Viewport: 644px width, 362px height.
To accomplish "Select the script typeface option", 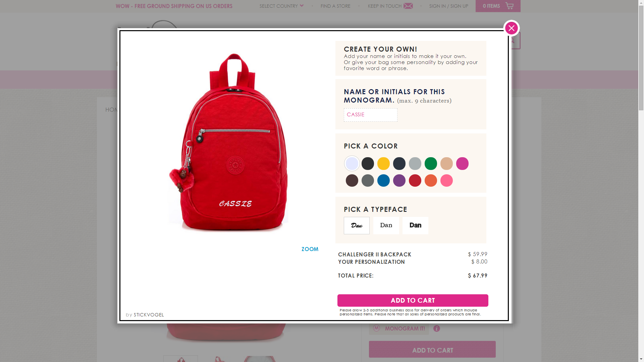I will [357, 226].
